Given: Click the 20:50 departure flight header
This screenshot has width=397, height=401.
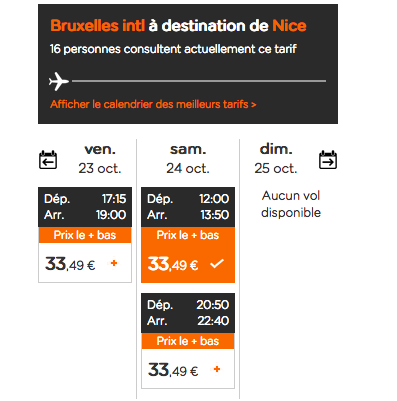Looking at the screenshot, I should coord(188,313).
